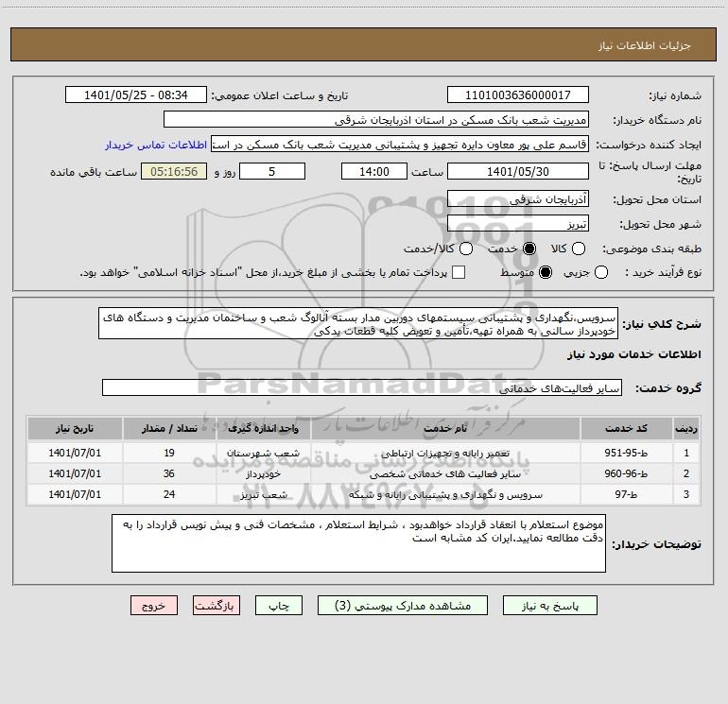The image size is (728, 704).
Task: Select the کالا/خدمت radio button
Action: pos(466,249)
